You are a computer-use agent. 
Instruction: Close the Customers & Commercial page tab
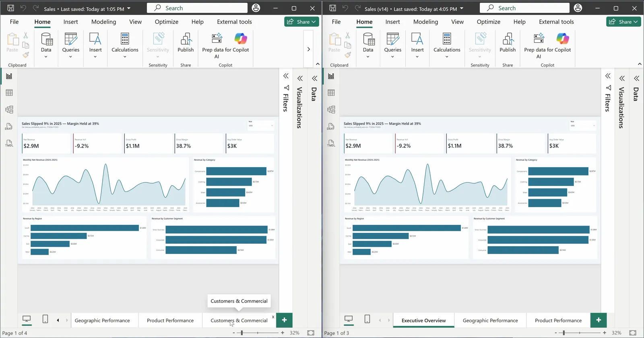[x=273, y=317]
